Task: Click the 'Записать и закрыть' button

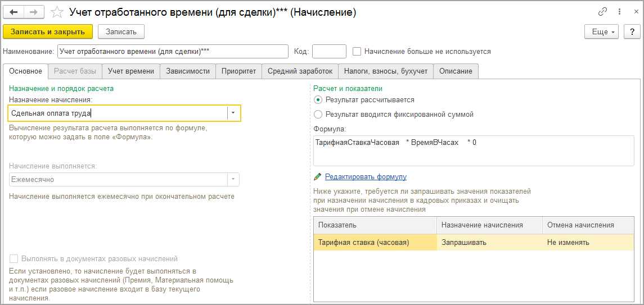Action: [48, 31]
